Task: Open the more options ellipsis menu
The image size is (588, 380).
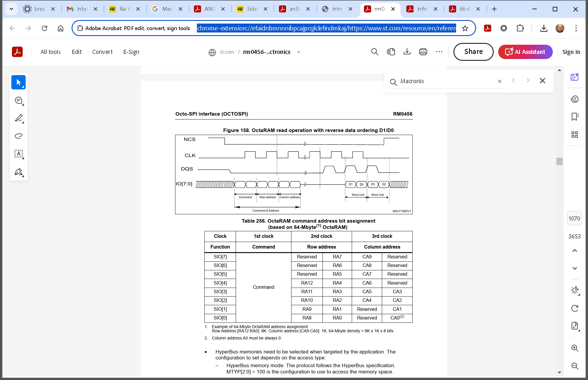Action: (x=439, y=52)
